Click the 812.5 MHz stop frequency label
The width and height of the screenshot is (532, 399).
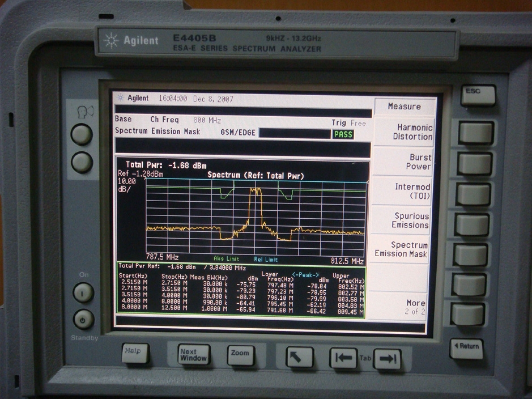(x=347, y=261)
